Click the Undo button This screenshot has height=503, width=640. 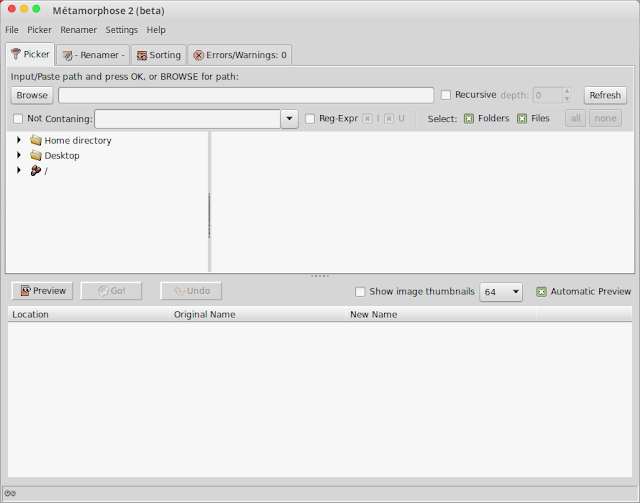pyautogui.click(x=191, y=291)
